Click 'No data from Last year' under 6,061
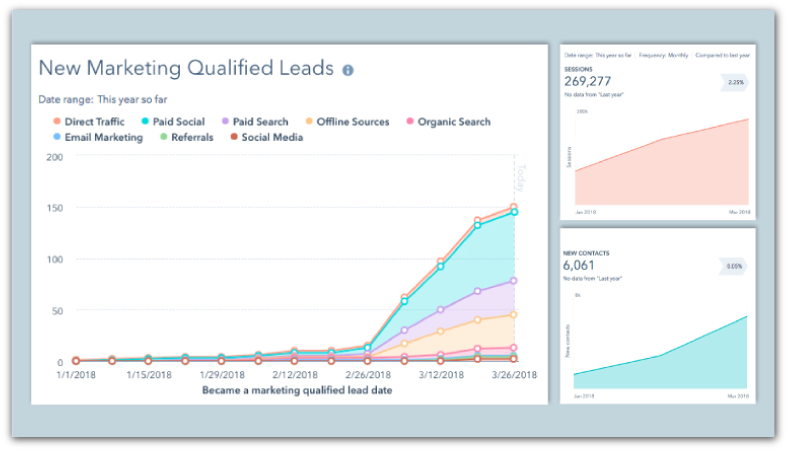 tap(593, 279)
